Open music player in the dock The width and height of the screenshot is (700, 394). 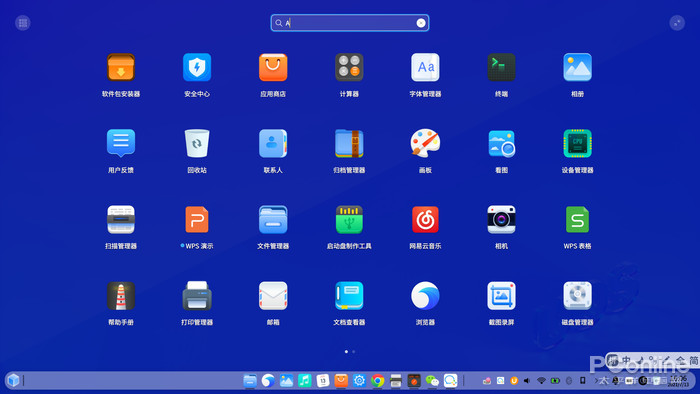304,381
